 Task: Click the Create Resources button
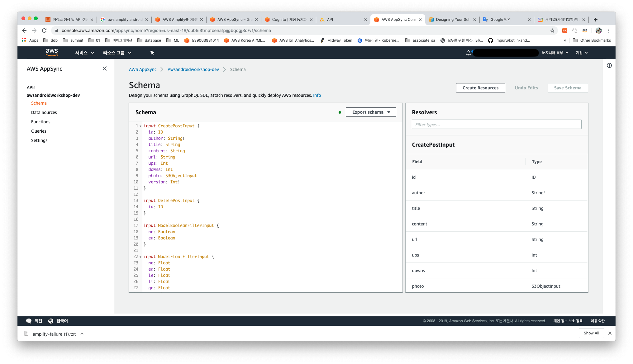480,88
